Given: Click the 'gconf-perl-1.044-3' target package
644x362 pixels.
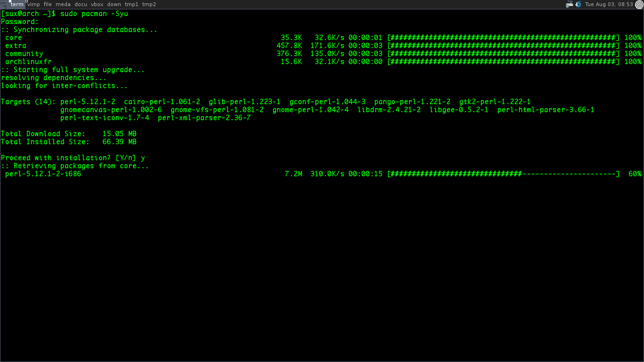Looking at the screenshot, I should coord(328,102).
